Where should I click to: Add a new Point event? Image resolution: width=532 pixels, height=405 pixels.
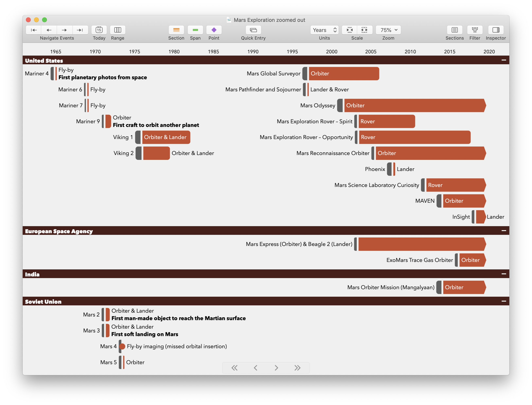coord(214,30)
